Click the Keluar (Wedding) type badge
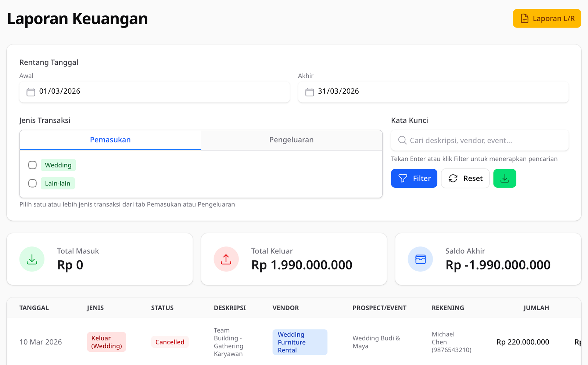The width and height of the screenshot is (588, 365). tap(107, 342)
